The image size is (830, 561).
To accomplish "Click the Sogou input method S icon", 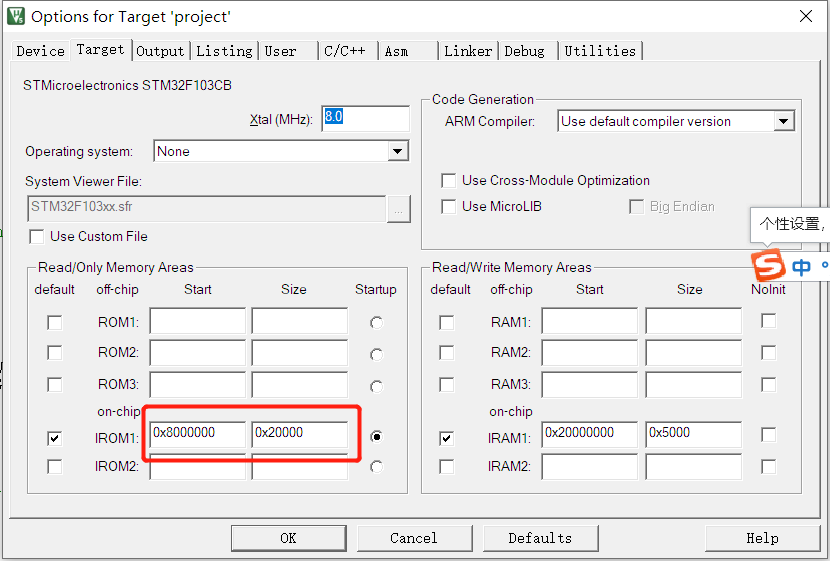I will click(768, 265).
